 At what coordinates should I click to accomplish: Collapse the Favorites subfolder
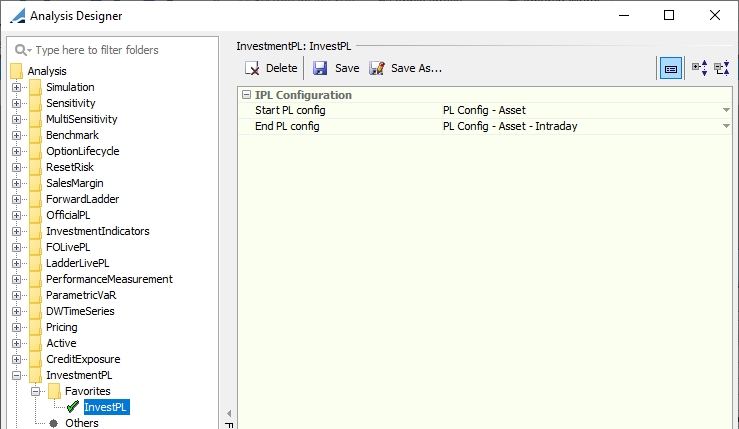35,392
